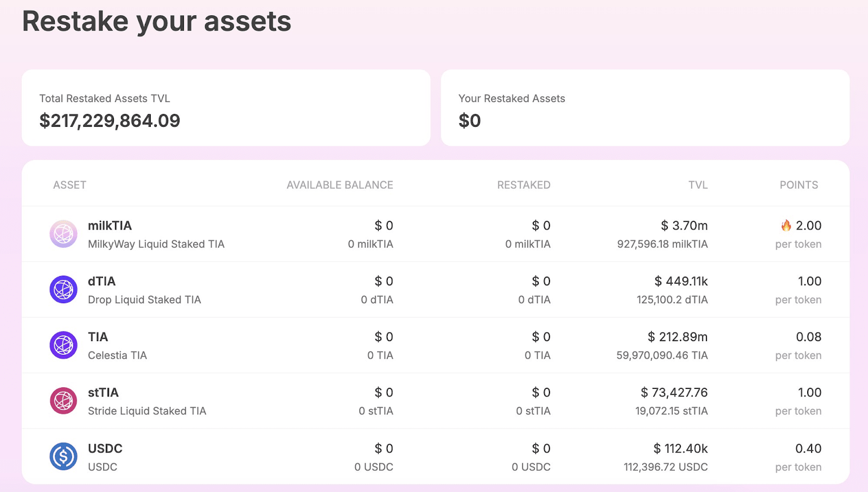Click the Your Restaked Assets label

click(x=512, y=99)
